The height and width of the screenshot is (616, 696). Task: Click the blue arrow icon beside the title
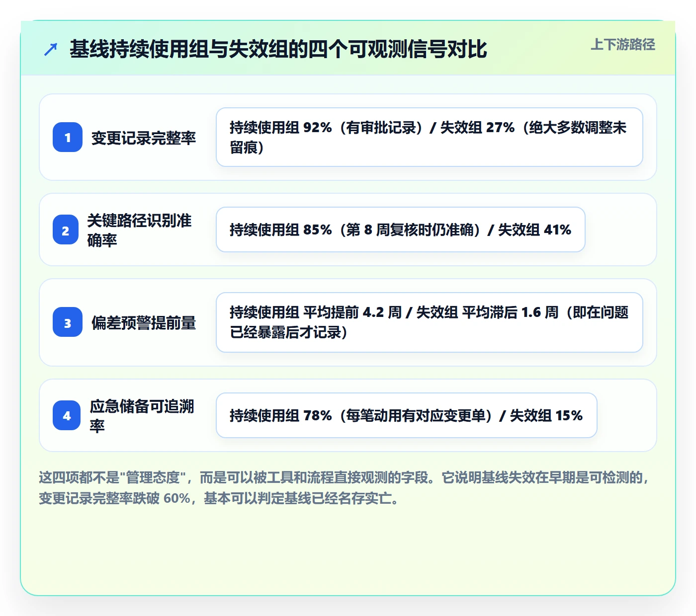pos(51,49)
